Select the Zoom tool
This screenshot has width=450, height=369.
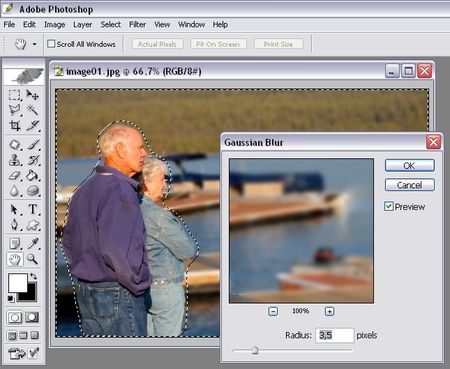click(33, 259)
